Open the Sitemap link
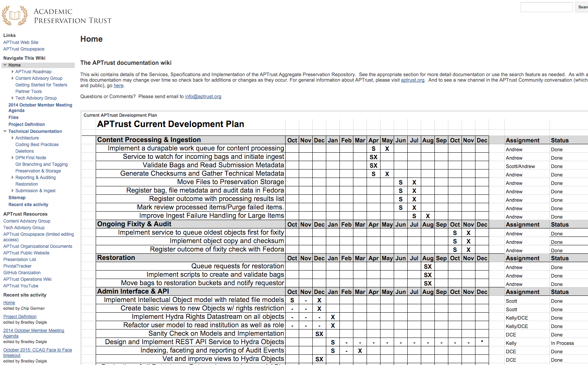The width and height of the screenshot is (588, 365). click(17, 198)
